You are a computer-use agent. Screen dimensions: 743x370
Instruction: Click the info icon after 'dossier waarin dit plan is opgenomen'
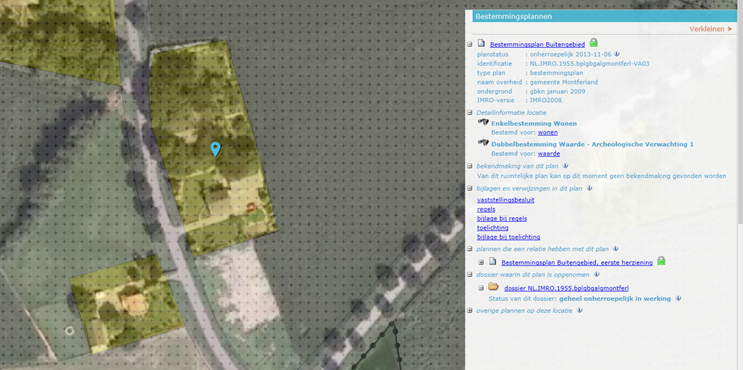pyautogui.click(x=597, y=274)
